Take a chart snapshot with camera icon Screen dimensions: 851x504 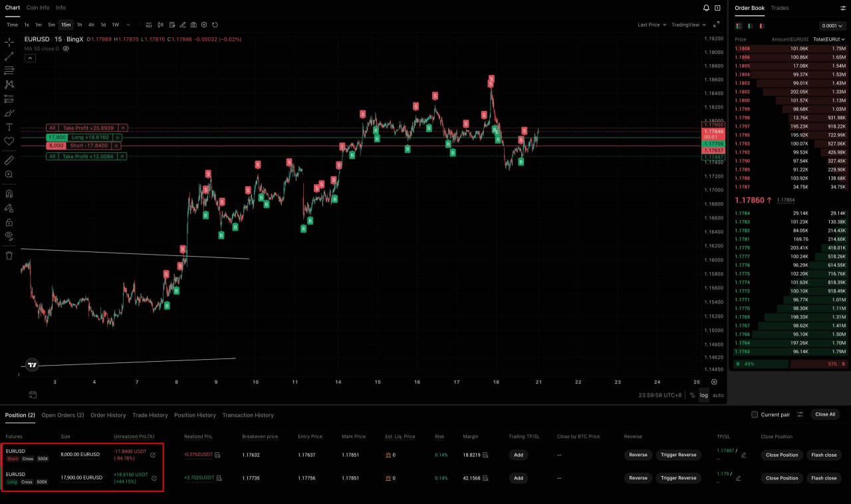[193, 25]
